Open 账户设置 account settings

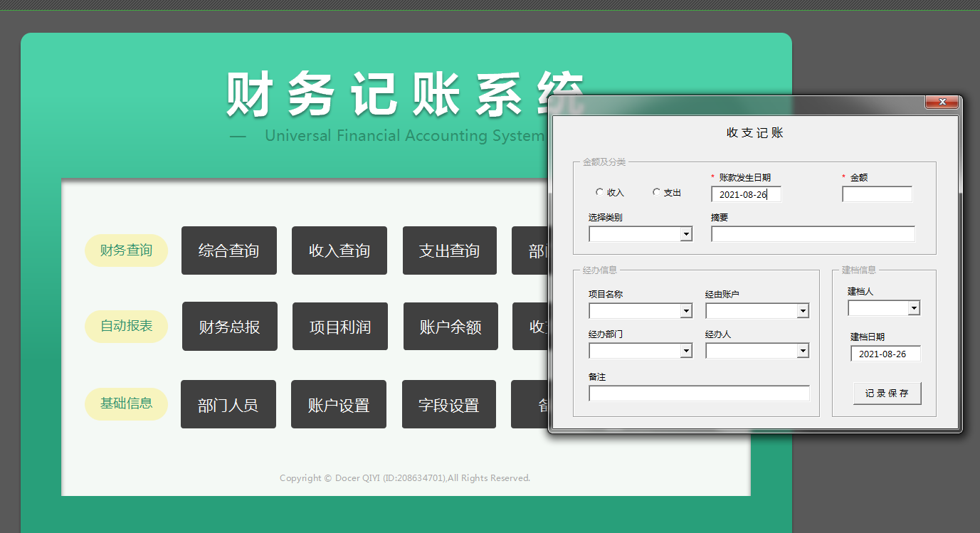click(x=339, y=404)
